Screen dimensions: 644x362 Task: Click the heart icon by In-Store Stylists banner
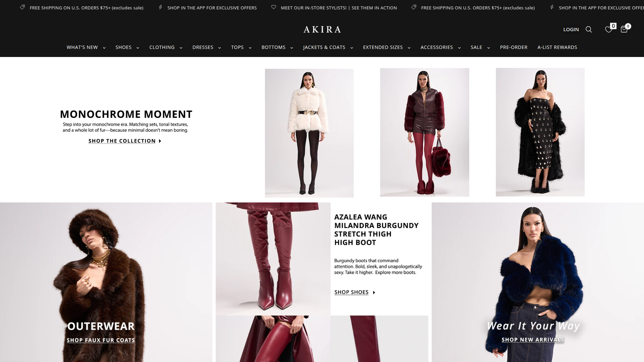(274, 7)
